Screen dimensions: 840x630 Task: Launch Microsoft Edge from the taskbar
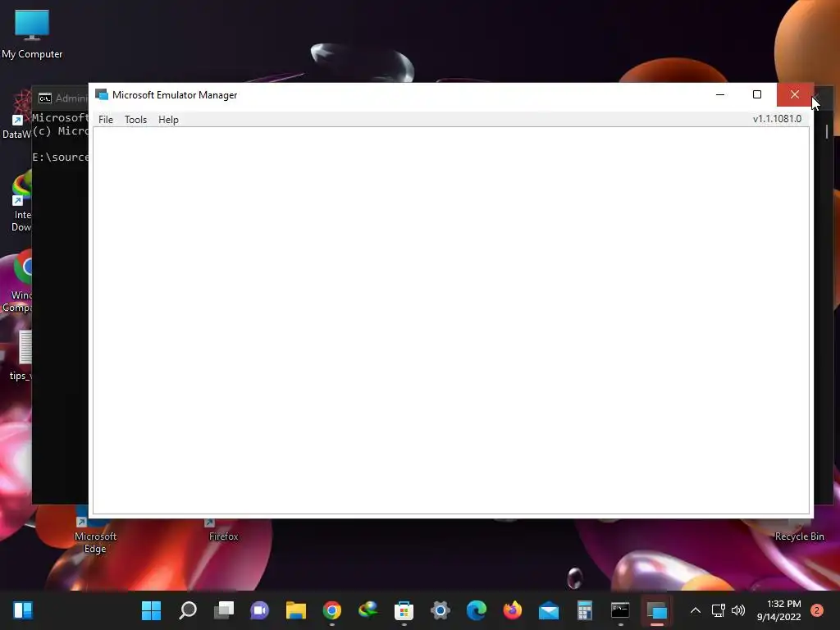coord(477,610)
